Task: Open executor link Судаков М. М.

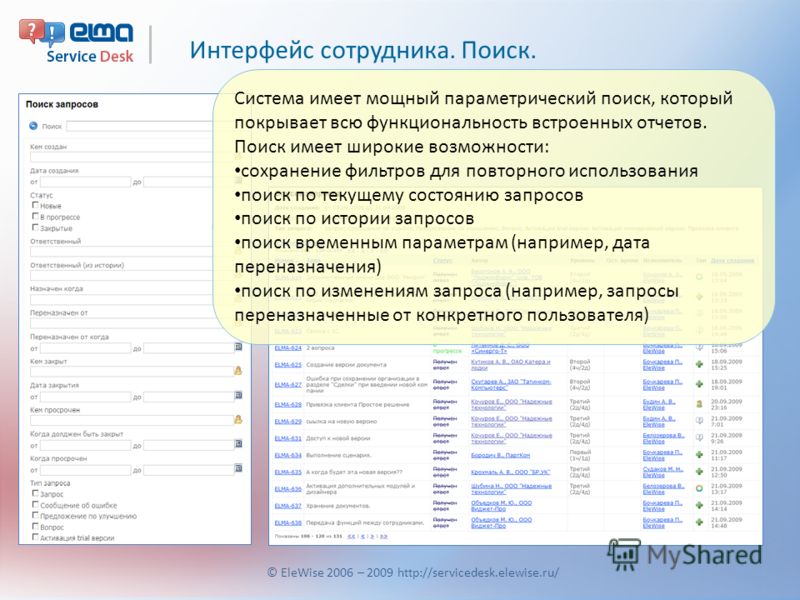Action: point(663,471)
